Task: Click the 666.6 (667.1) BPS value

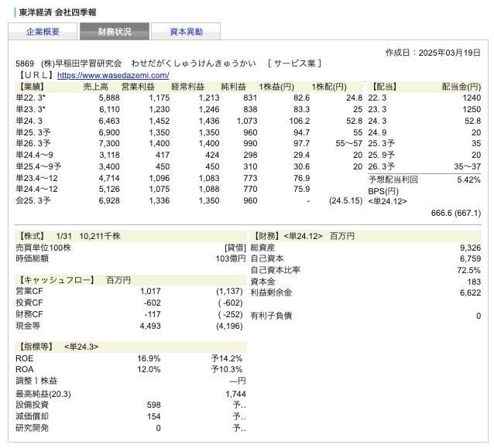Action: (456, 213)
